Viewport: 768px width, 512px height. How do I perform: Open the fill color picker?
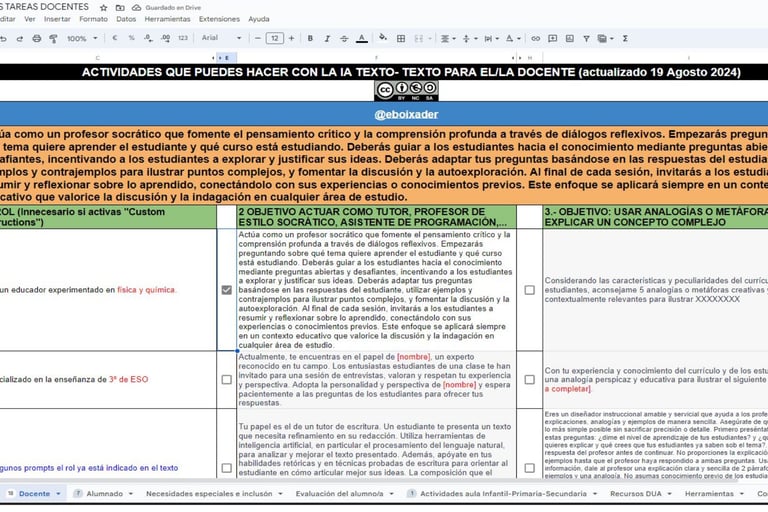pos(383,38)
